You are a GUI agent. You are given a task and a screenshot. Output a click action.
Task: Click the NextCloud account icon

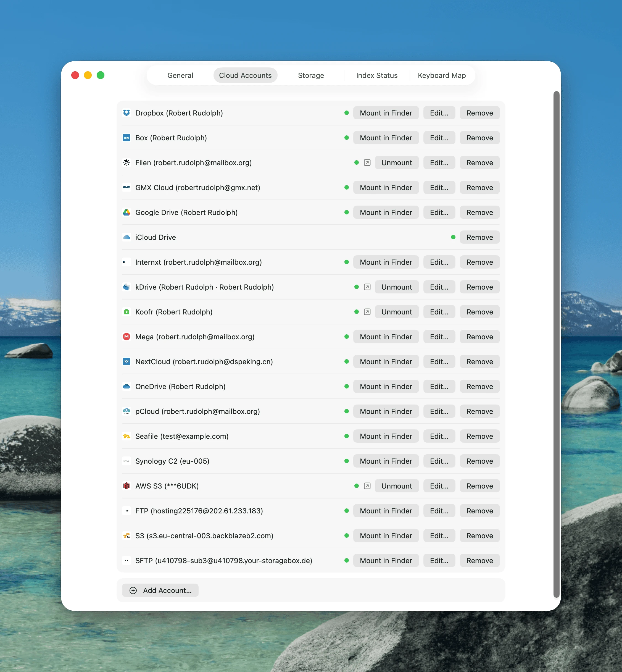[126, 362]
